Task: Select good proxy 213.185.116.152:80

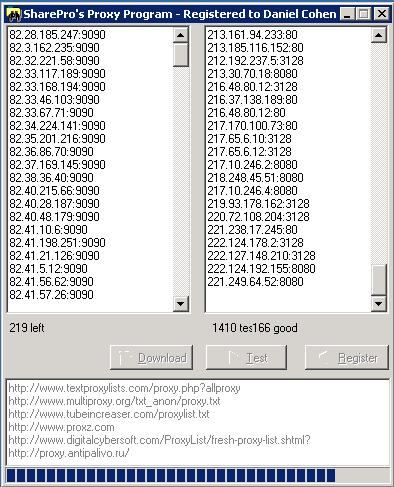Action: click(255, 48)
